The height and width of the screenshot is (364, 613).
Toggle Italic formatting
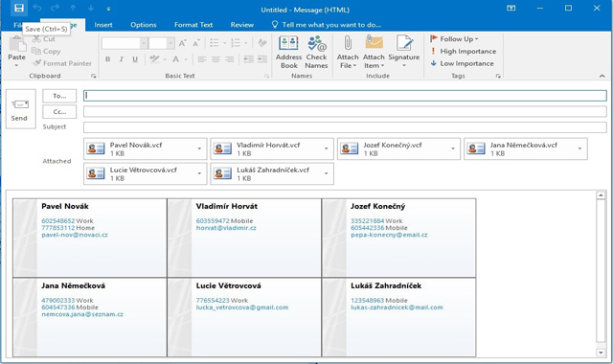coord(122,59)
